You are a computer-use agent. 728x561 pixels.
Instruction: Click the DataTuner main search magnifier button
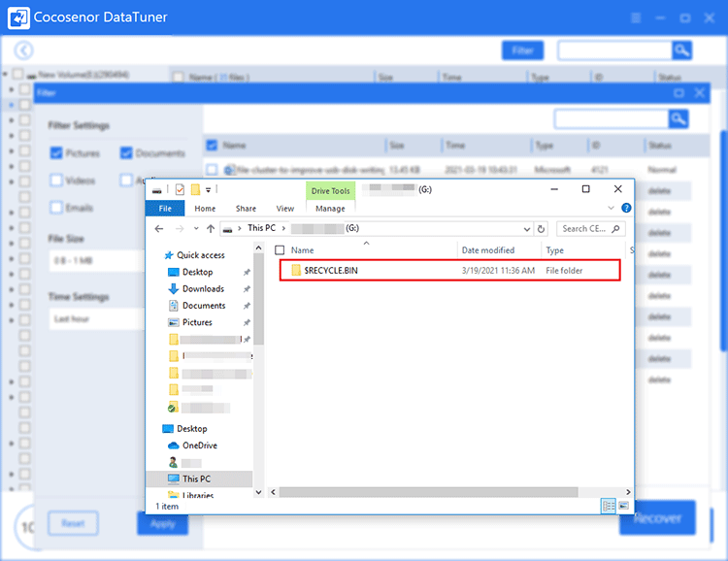click(681, 50)
